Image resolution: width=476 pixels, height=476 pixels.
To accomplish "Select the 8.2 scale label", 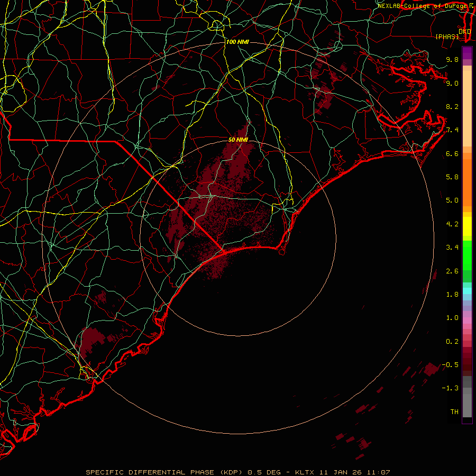I will click(x=452, y=106).
